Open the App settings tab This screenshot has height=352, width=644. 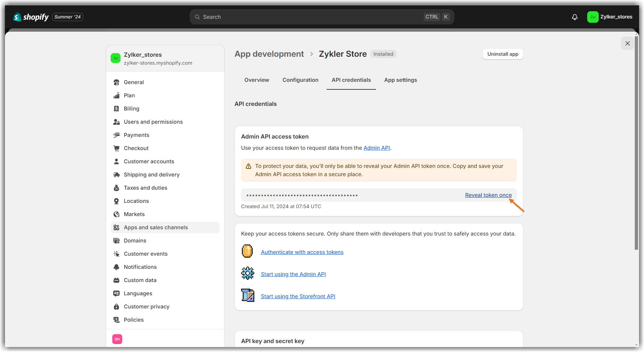(x=400, y=80)
